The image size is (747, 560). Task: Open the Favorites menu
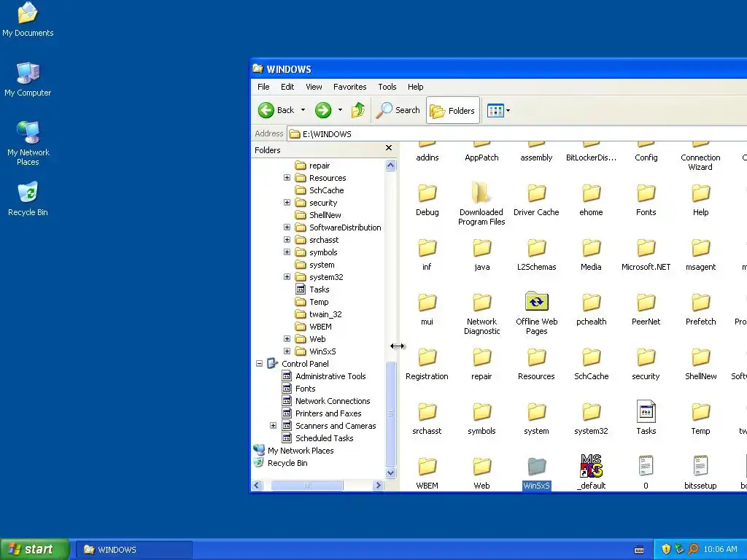349,87
